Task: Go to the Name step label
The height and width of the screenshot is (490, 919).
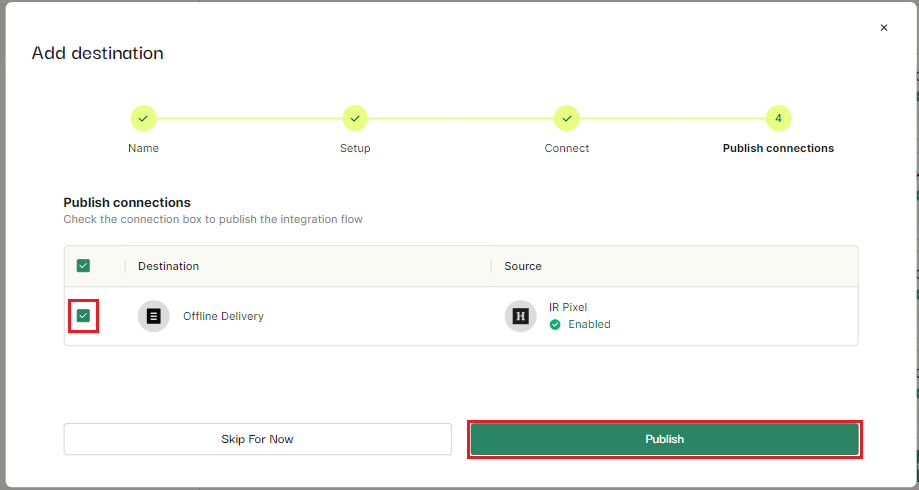Action: pos(144,148)
